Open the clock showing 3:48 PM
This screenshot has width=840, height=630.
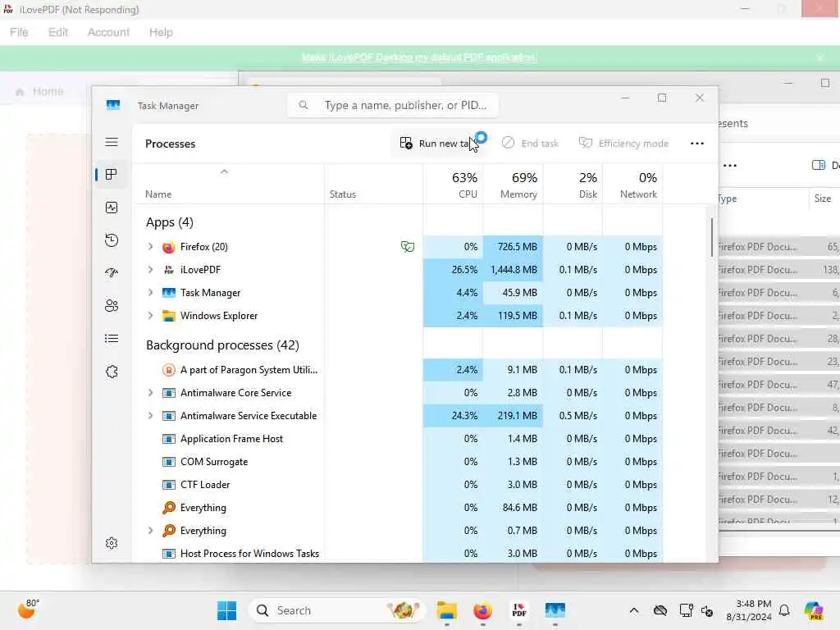coord(750,610)
